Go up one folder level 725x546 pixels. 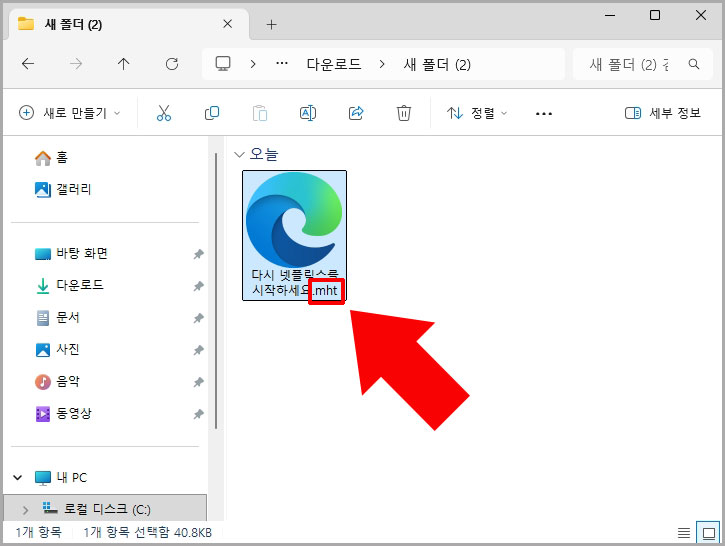coord(123,64)
